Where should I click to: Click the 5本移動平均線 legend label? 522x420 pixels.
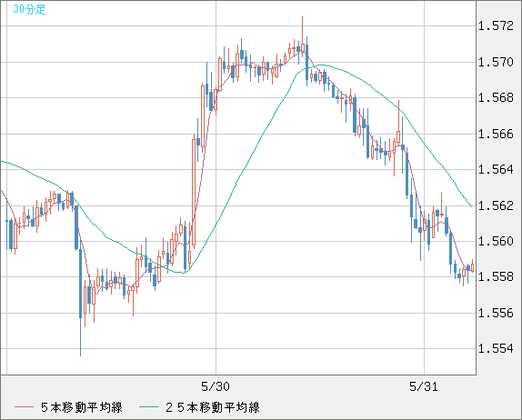(82, 407)
